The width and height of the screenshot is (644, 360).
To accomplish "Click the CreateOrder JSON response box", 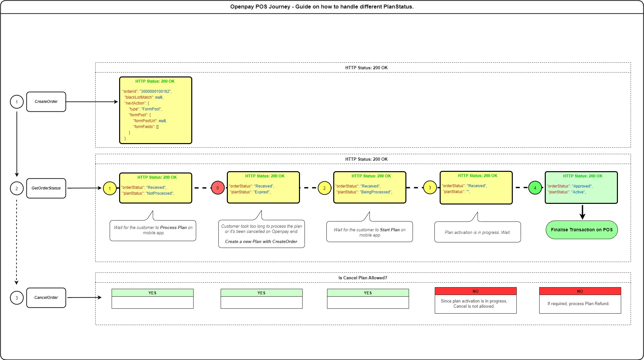I will click(x=156, y=110).
